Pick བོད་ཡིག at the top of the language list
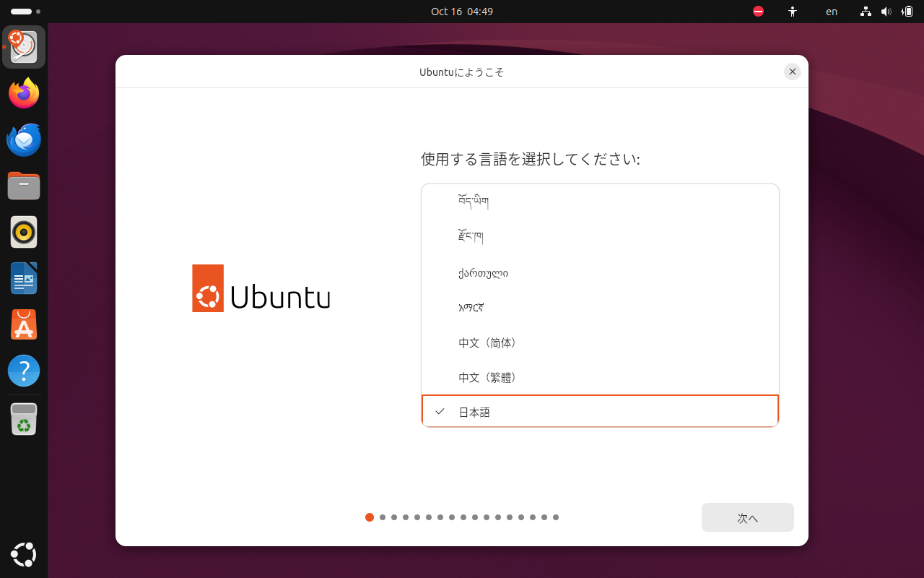 coord(600,202)
